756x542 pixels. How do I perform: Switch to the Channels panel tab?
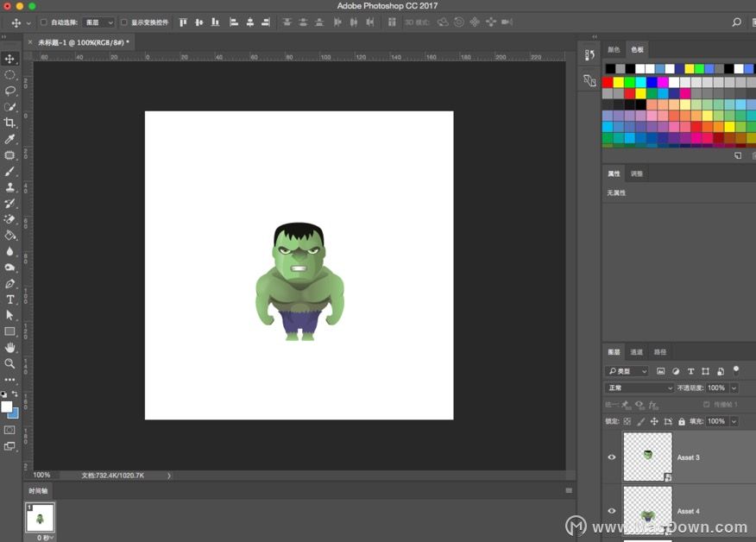[x=636, y=352]
